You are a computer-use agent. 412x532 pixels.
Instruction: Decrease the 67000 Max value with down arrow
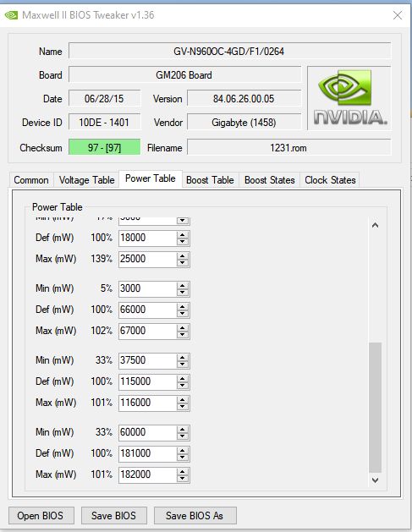[183, 335]
